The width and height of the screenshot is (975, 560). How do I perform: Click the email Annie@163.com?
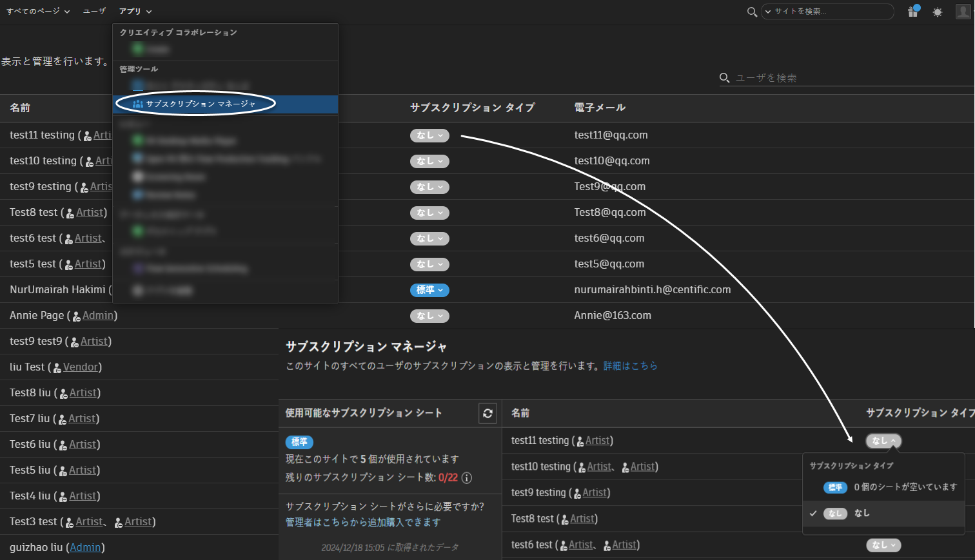(613, 316)
